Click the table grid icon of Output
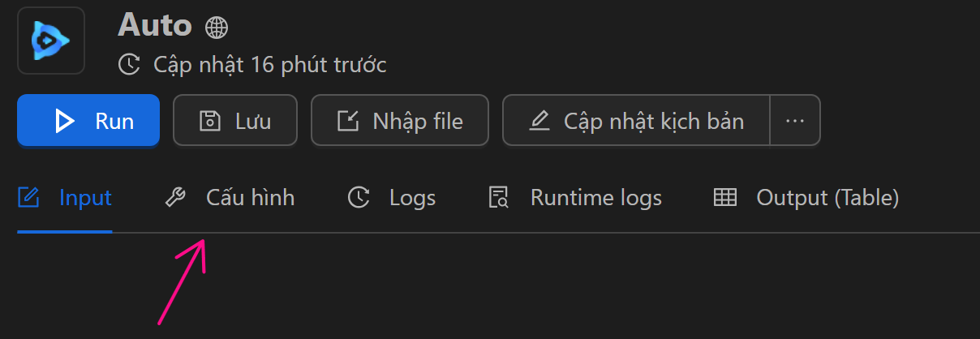 (x=724, y=197)
